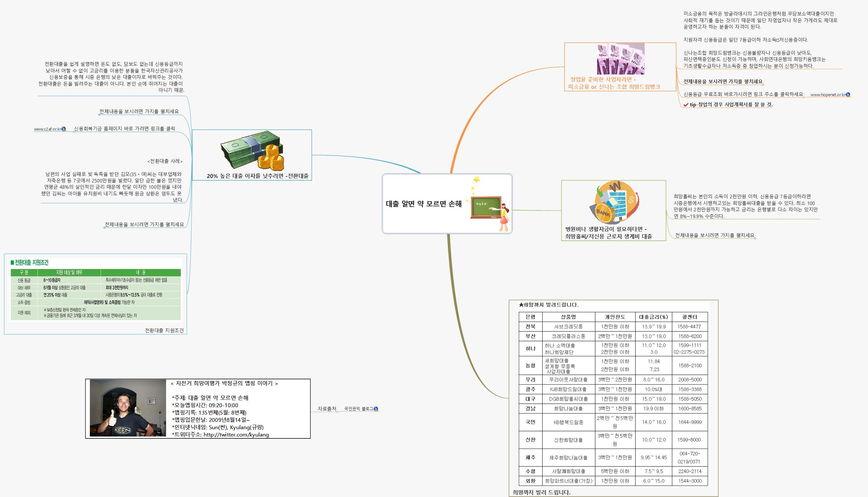Screen dimensions: 868x497
Task: Click the thumbs-up man photo thumbnail
Action: [x=127, y=408]
